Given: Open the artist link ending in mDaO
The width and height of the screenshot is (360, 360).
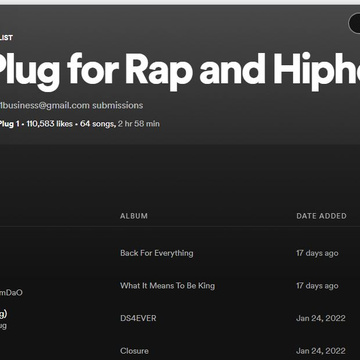Looking at the screenshot, I should pos(11,293).
